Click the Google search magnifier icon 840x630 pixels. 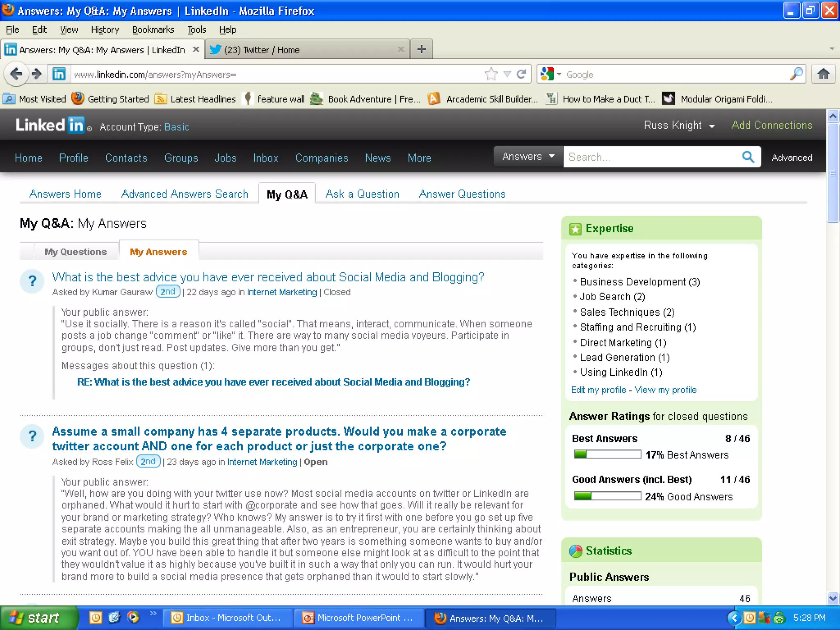point(796,74)
